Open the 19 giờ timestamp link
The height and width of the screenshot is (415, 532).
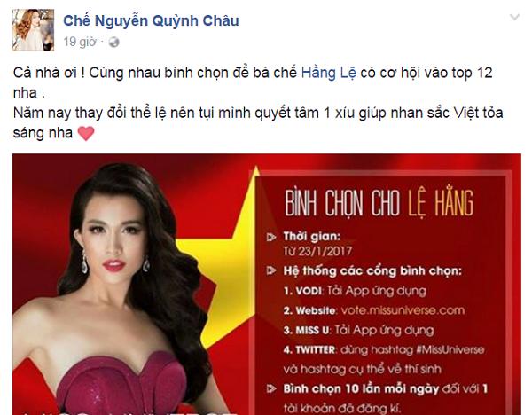pyautogui.click(x=80, y=42)
